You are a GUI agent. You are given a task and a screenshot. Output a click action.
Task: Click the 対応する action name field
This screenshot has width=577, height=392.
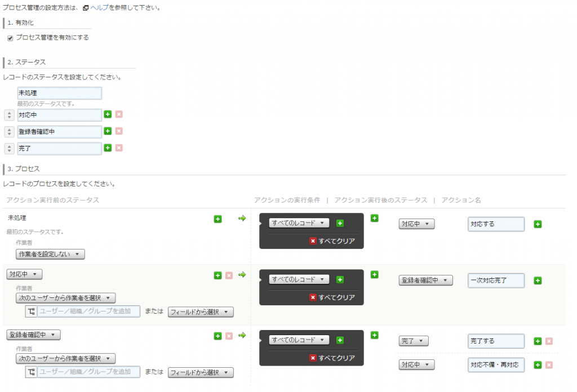click(496, 224)
